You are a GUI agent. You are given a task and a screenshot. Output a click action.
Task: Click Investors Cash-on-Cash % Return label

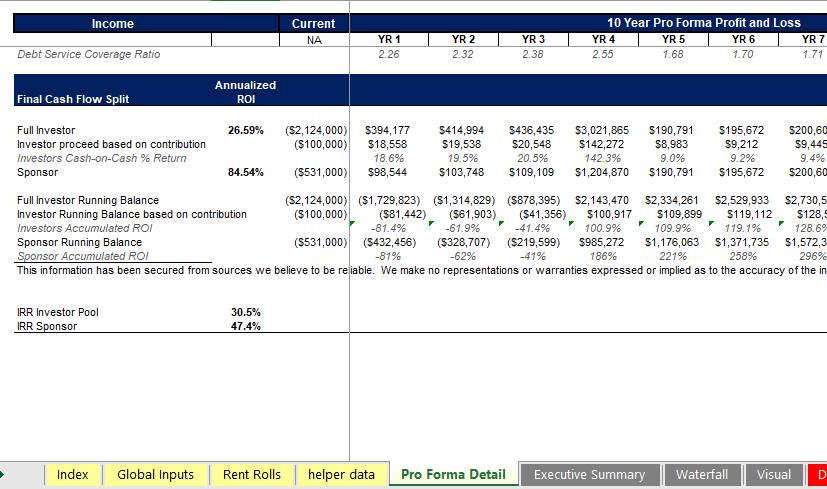(x=101, y=158)
